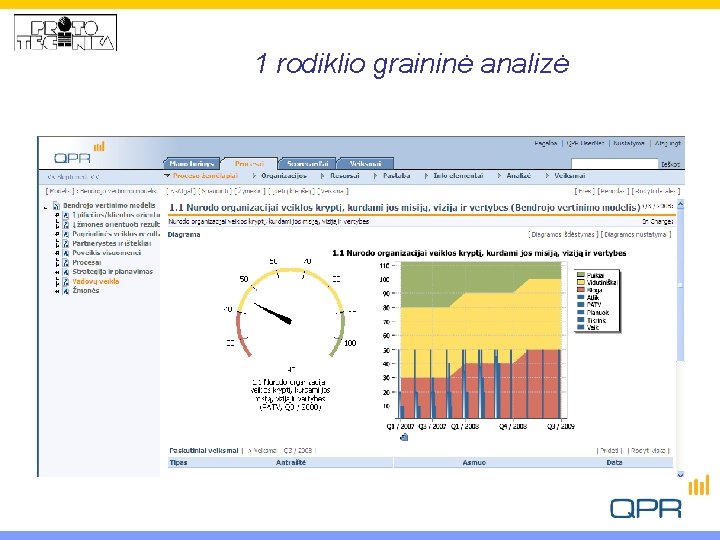Image resolution: width=720 pixels, height=540 pixels.
Task: Select Procesai node in left tree
Action: (x=86, y=263)
